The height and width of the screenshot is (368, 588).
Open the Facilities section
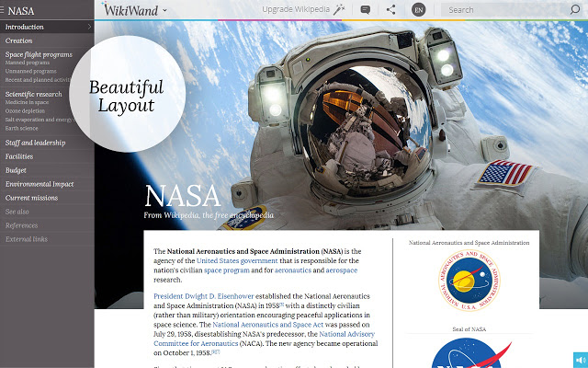coord(19,156)
